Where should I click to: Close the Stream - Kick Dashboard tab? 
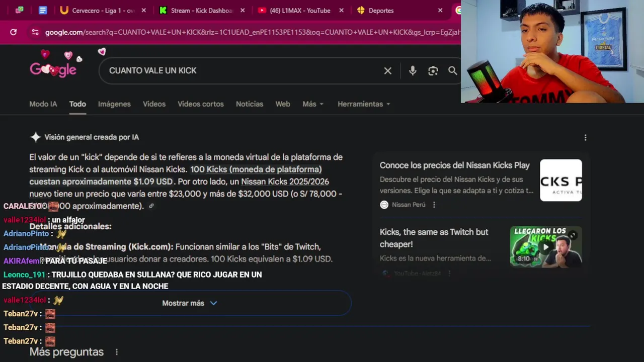point(243,10)
